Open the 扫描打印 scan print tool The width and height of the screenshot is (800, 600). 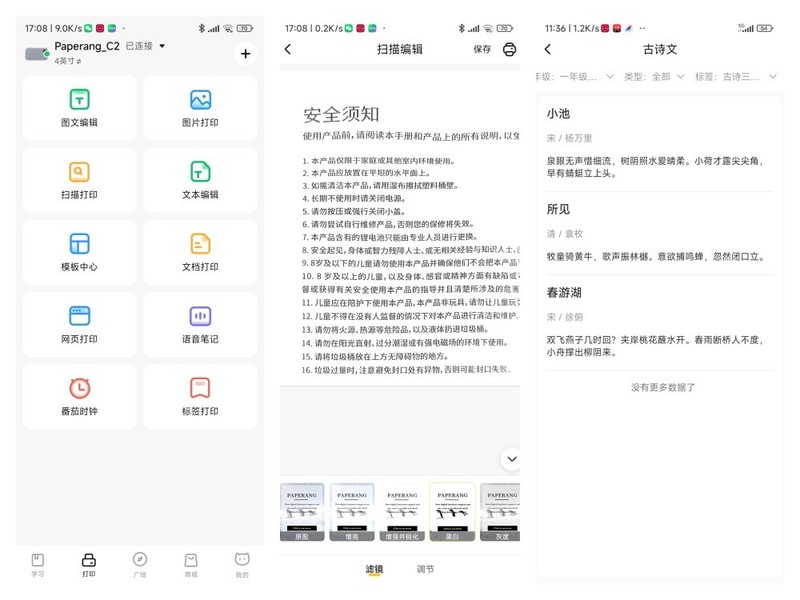tap(79, 179)
